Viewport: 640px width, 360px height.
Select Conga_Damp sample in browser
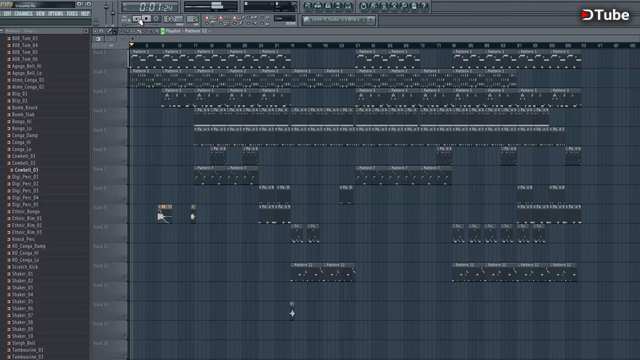(x=24, y=136)
